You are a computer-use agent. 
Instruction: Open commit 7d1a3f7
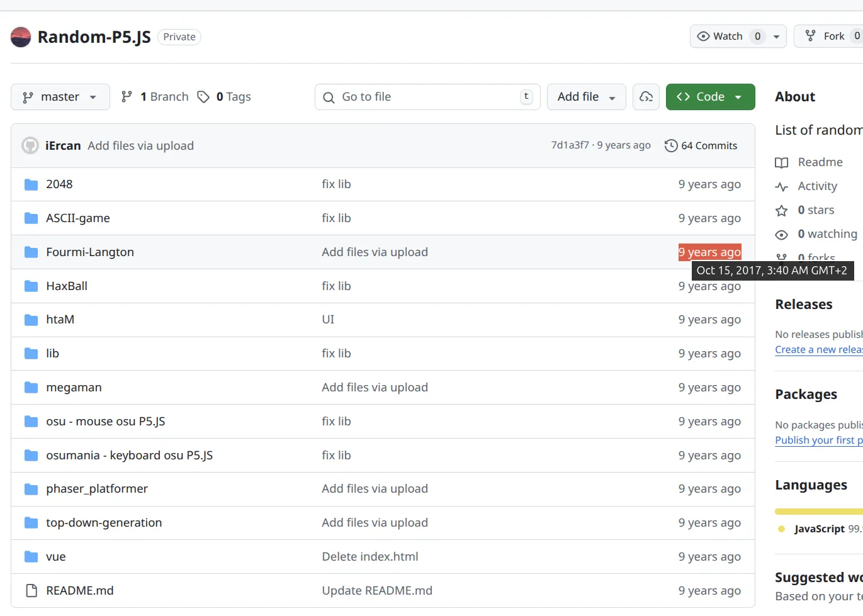570,145
